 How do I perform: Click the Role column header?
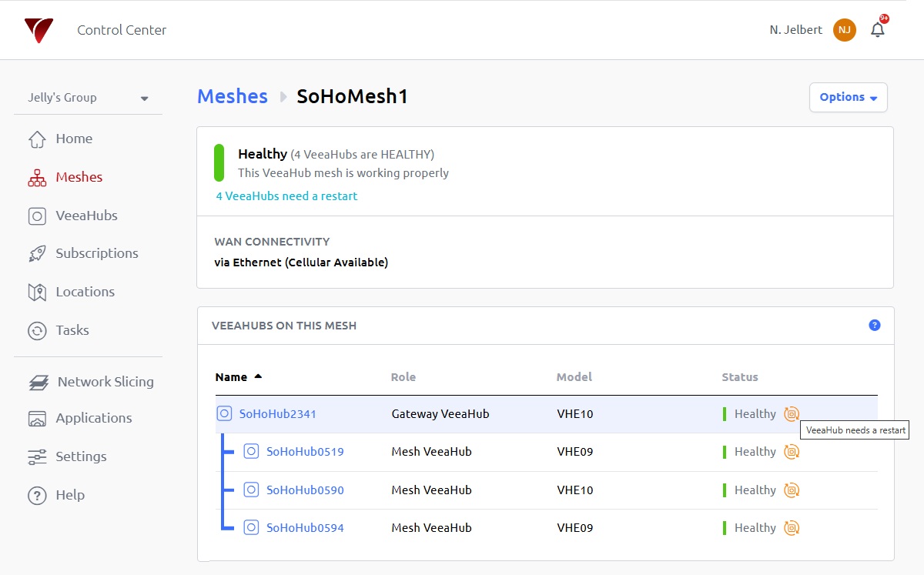pos(403,377)
